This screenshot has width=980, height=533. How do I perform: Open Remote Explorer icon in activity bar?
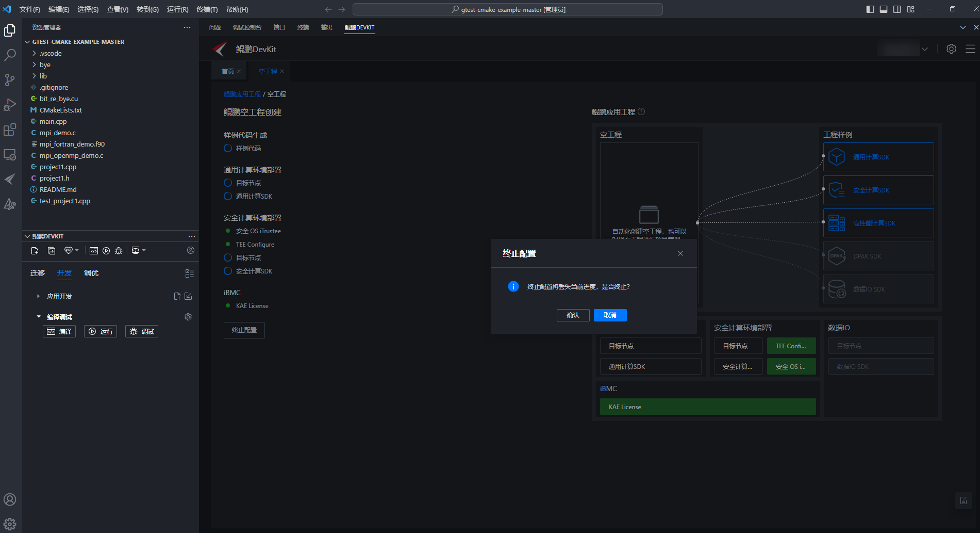[x=10, y=154]
